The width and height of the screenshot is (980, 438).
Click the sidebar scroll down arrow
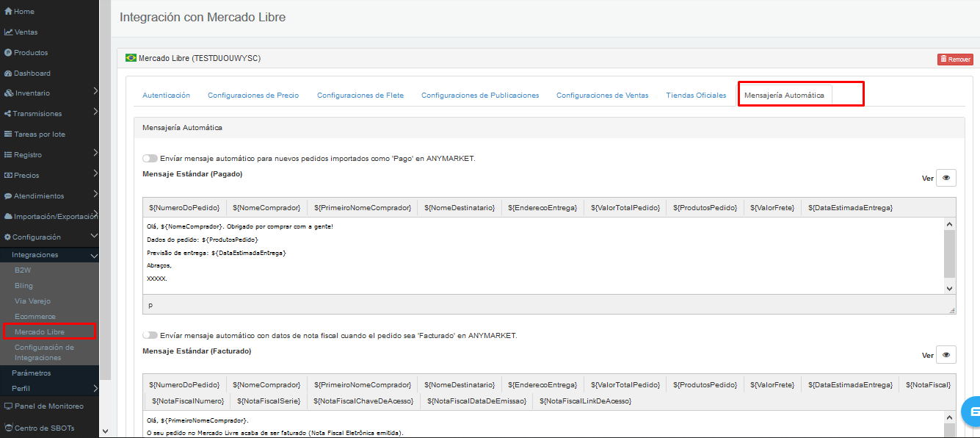104,431
